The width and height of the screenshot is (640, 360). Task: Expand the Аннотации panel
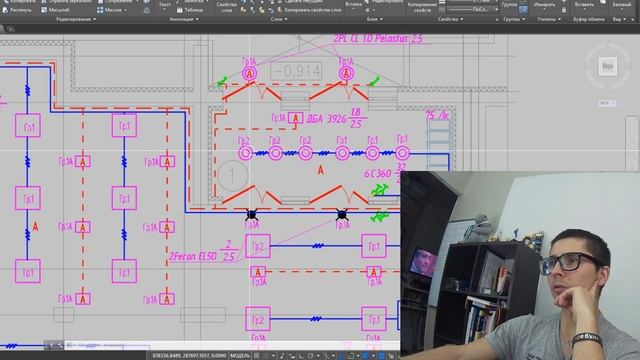(x=184, y=19)
